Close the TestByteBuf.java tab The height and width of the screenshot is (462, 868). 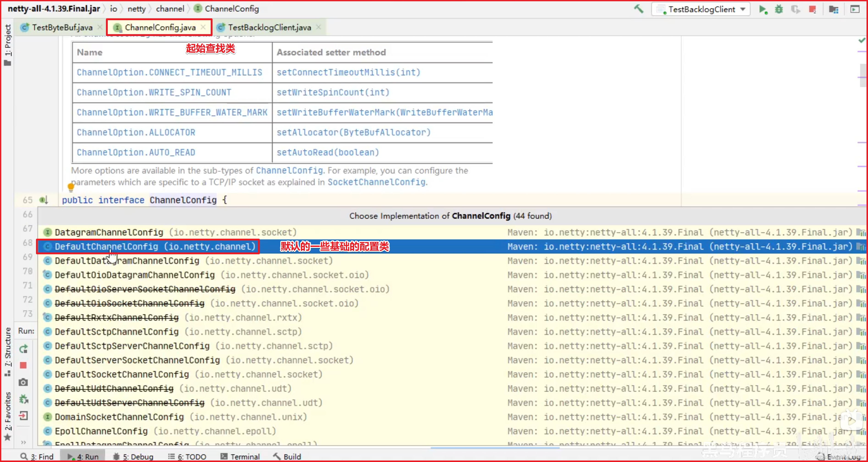tap(100, 27)
